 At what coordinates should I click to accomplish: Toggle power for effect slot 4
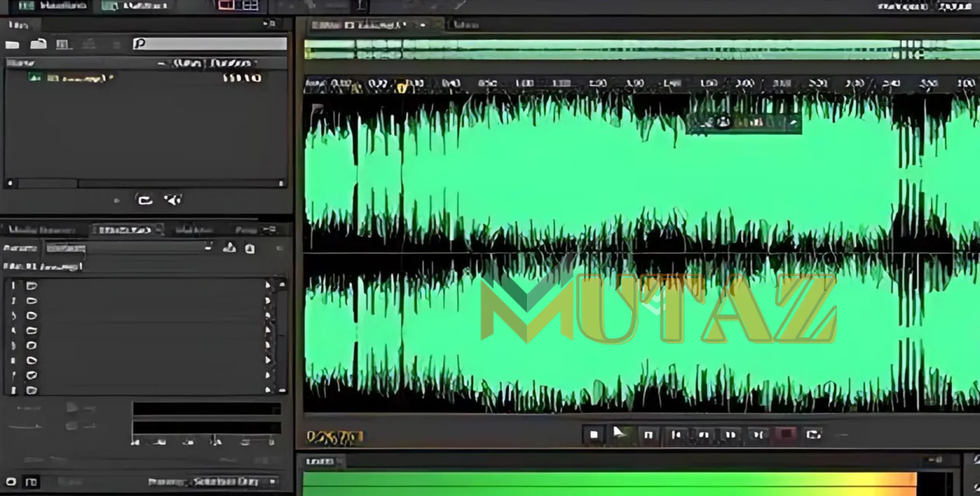tap(31, 331)
